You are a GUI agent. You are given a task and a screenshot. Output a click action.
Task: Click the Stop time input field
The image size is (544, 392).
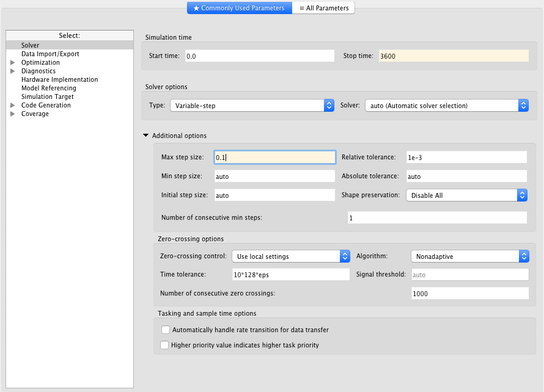[x=453, y=56]
